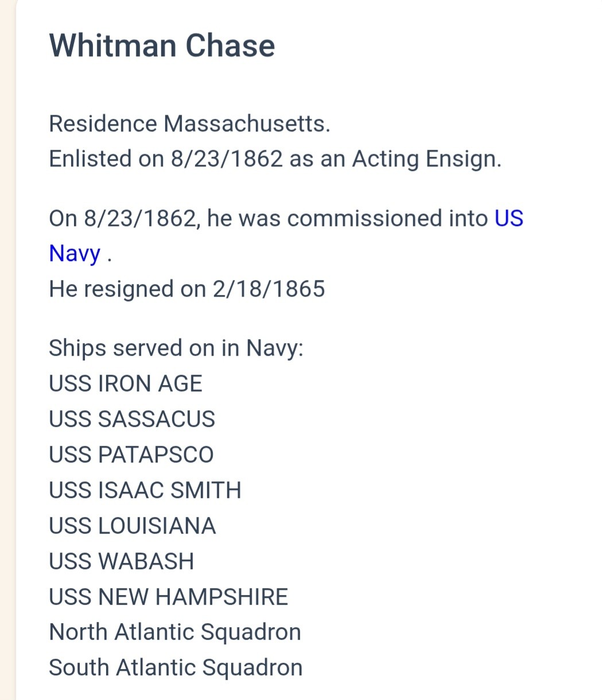Click the Residence Massachusetts line

(189, 124)
